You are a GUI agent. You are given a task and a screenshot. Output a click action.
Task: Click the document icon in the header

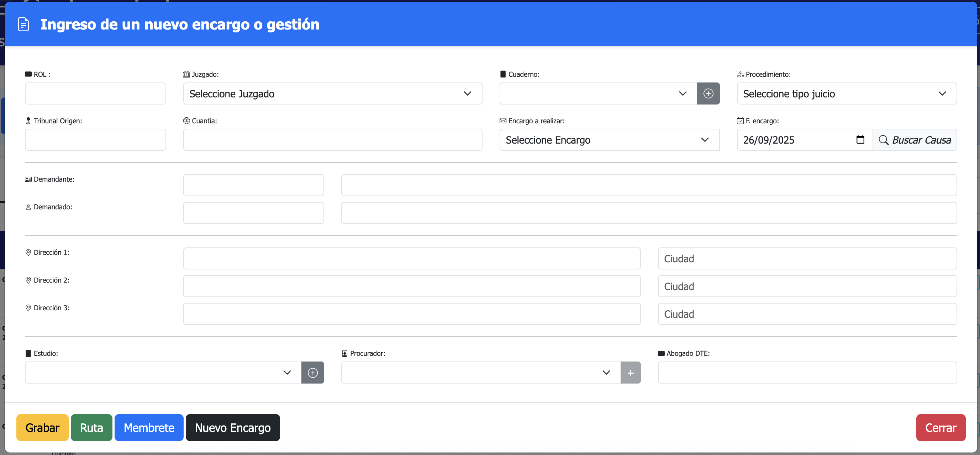coord(23,24)
